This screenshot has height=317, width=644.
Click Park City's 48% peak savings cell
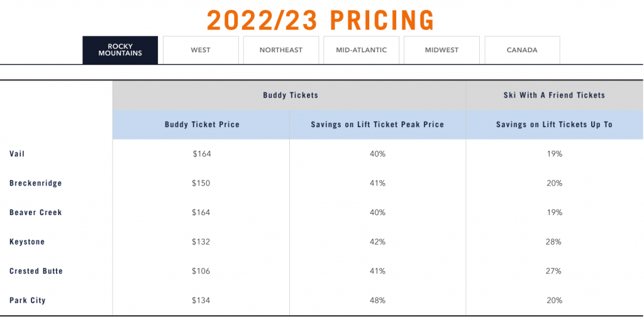pos(377,301)
